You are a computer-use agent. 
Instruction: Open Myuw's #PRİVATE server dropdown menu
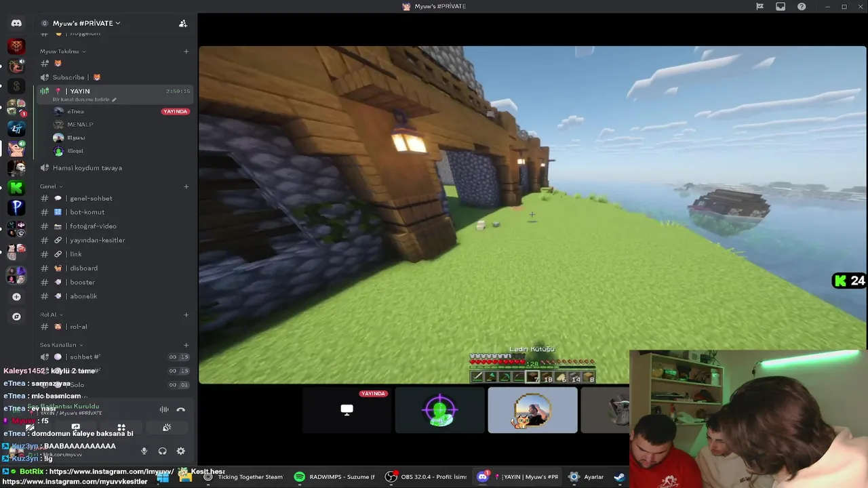click(x=86, y=23)
